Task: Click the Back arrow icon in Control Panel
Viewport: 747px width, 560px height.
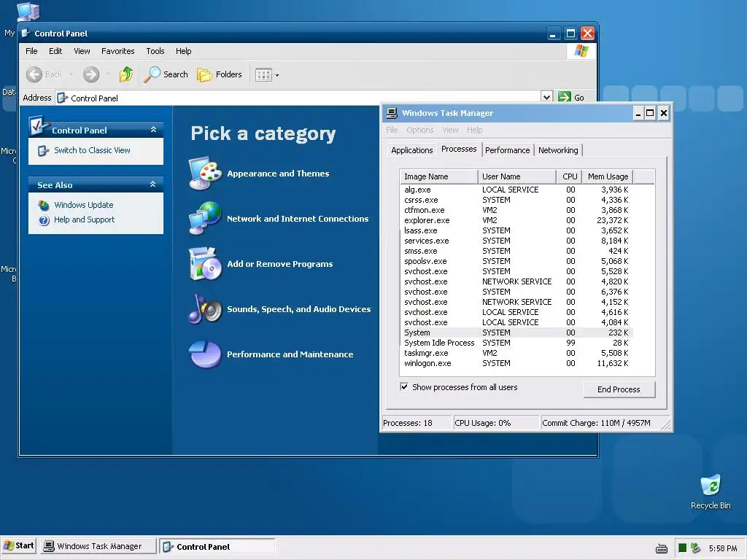Action: [x=34, y=74]
